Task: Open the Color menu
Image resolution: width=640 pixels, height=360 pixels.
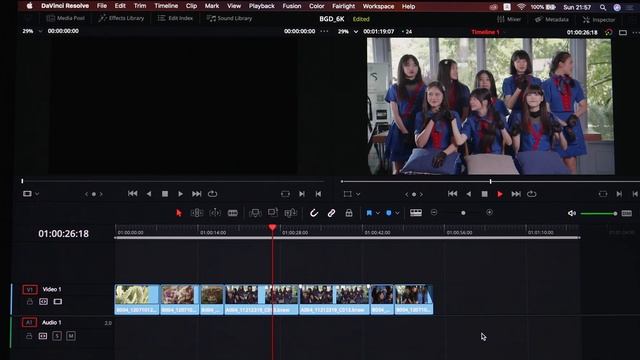Action: point(316,6)
